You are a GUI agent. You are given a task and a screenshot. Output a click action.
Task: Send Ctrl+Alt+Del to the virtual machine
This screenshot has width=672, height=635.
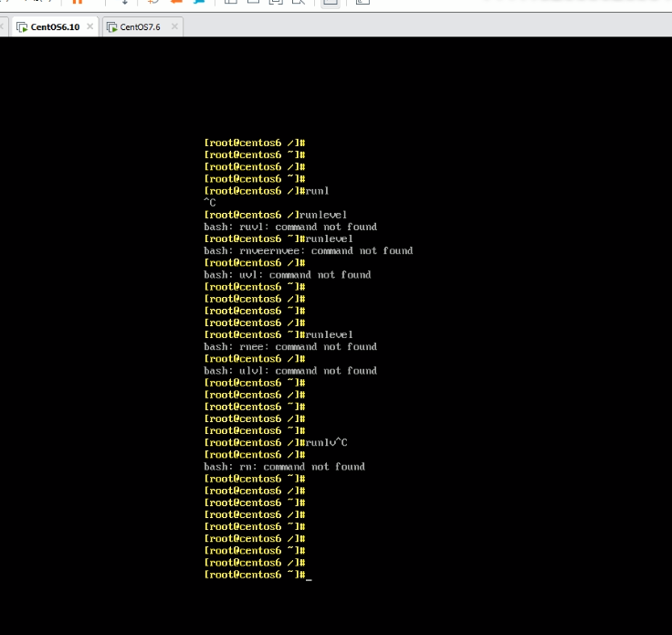tap(125, 2)
